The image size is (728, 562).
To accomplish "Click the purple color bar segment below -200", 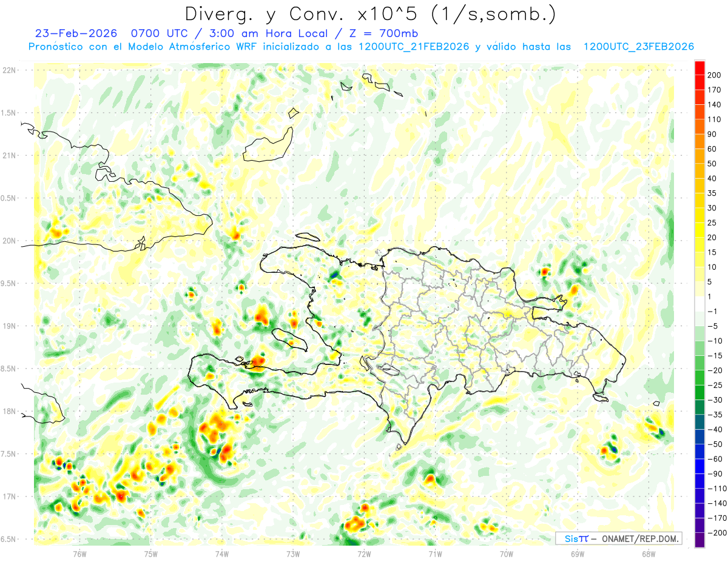I will tap(700, 540).
